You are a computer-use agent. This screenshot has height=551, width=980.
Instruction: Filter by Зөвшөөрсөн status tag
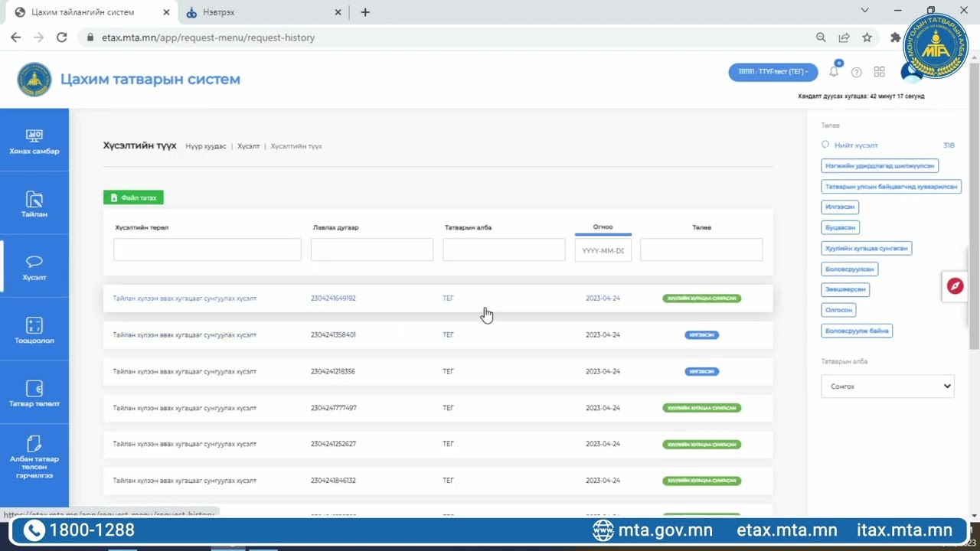(845, 289)
